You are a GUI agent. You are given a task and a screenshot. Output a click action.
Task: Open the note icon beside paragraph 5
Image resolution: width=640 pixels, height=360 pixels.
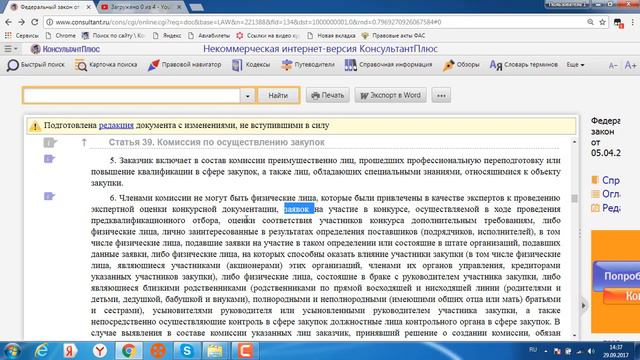coord(49,159)
